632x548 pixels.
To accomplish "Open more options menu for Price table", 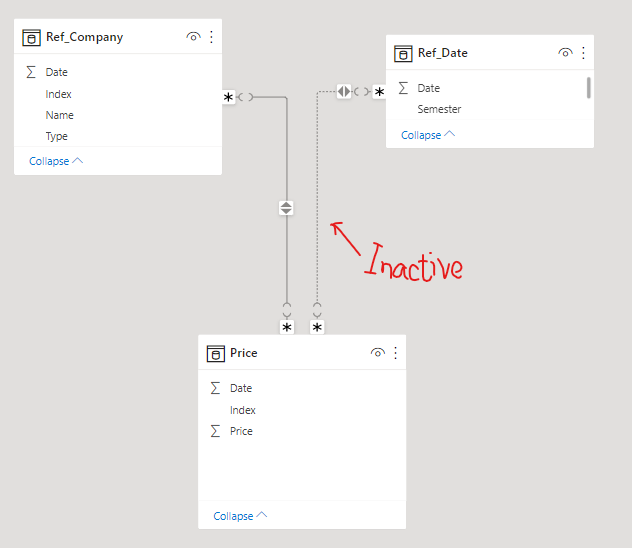I will click(x=396, y=353).
